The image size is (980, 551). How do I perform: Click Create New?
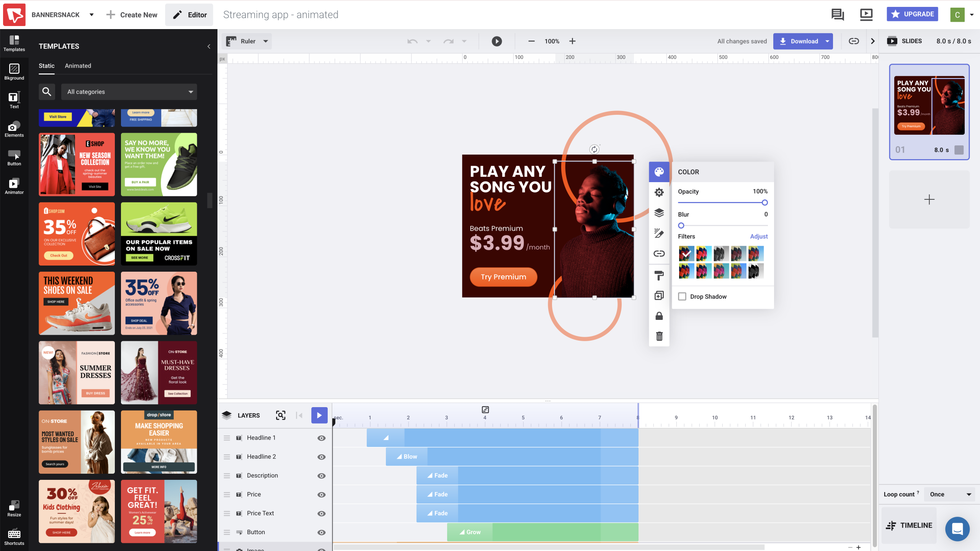131,15
